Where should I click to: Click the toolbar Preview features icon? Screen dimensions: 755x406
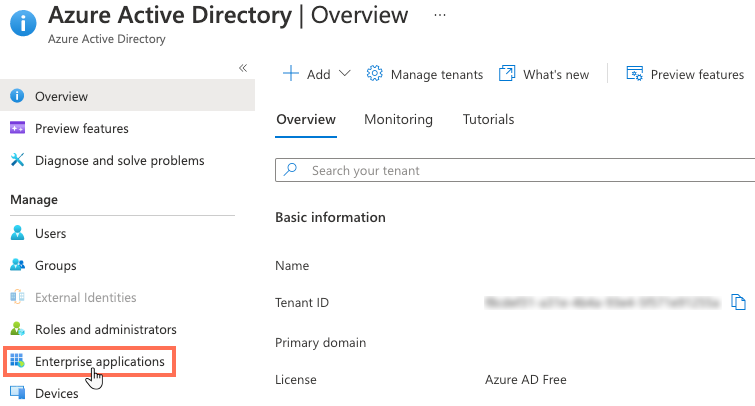[634, 74]
